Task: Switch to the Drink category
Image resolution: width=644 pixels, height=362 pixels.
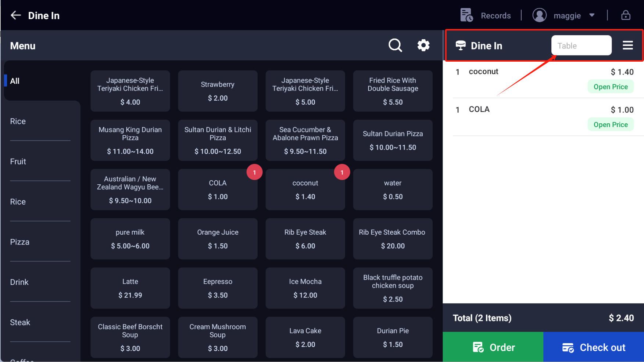Action: (19, 282)
